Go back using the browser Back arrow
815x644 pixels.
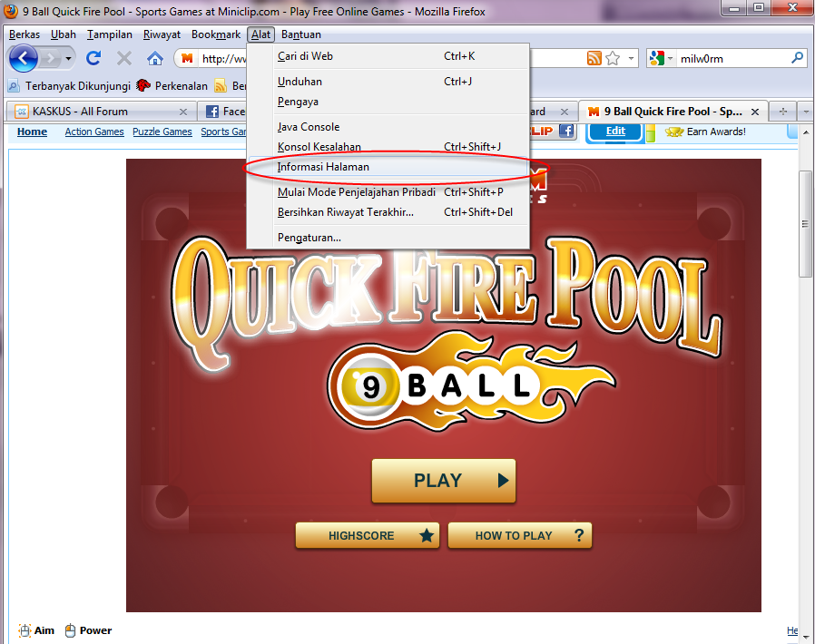pos(24,58)
